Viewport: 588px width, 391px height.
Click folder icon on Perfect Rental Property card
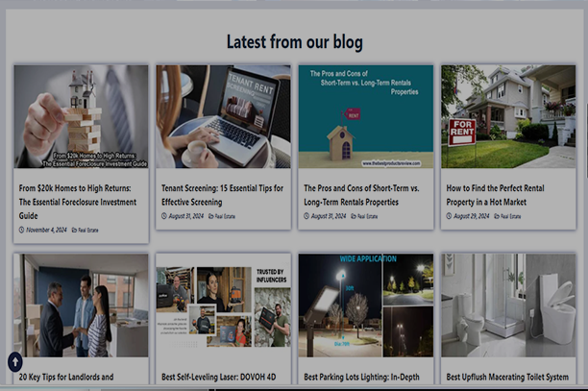(497, 216)
